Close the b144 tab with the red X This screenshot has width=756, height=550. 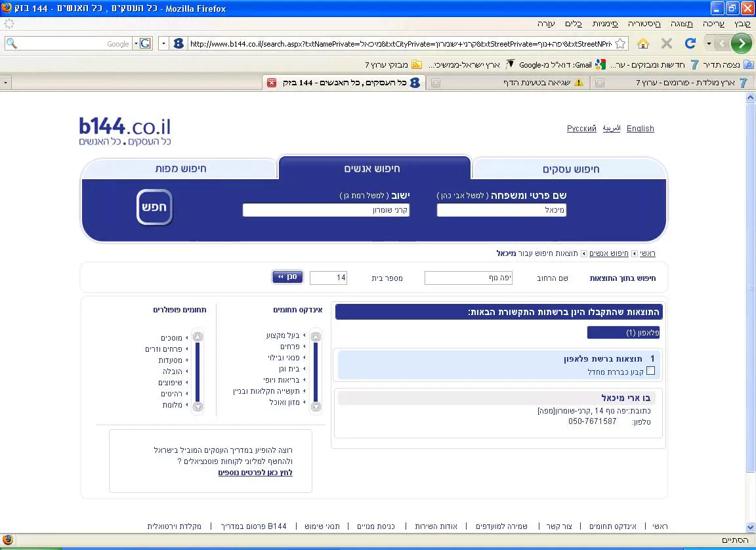pyautogui.click(x=272, y=83)
